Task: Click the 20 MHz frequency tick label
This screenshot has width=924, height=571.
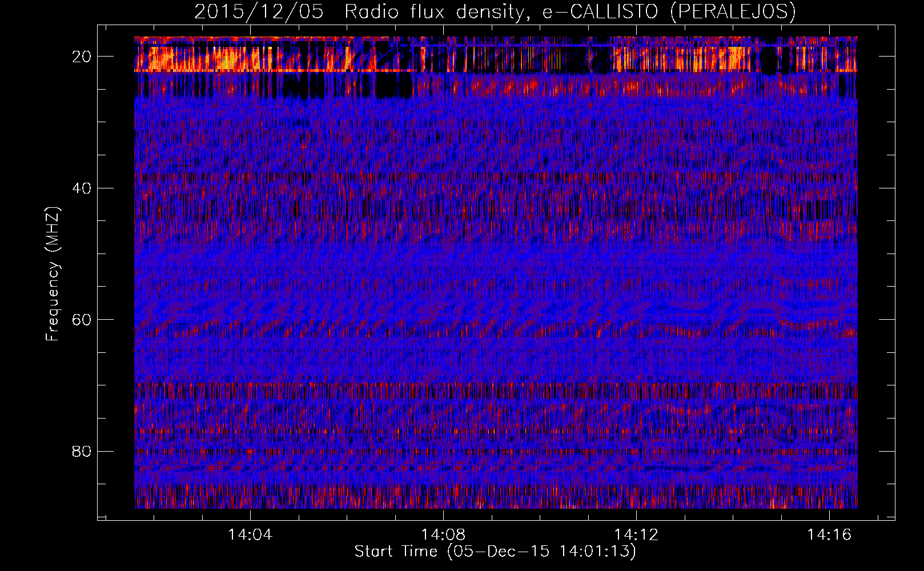Action: click(x=82, y=57)
